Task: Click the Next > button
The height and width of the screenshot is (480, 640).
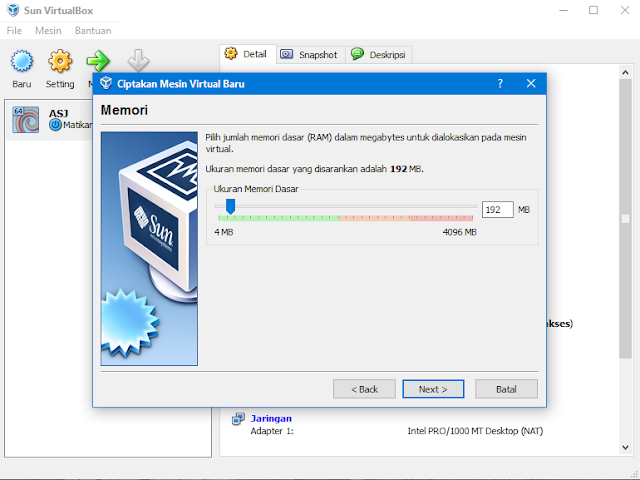Action: 433,389
